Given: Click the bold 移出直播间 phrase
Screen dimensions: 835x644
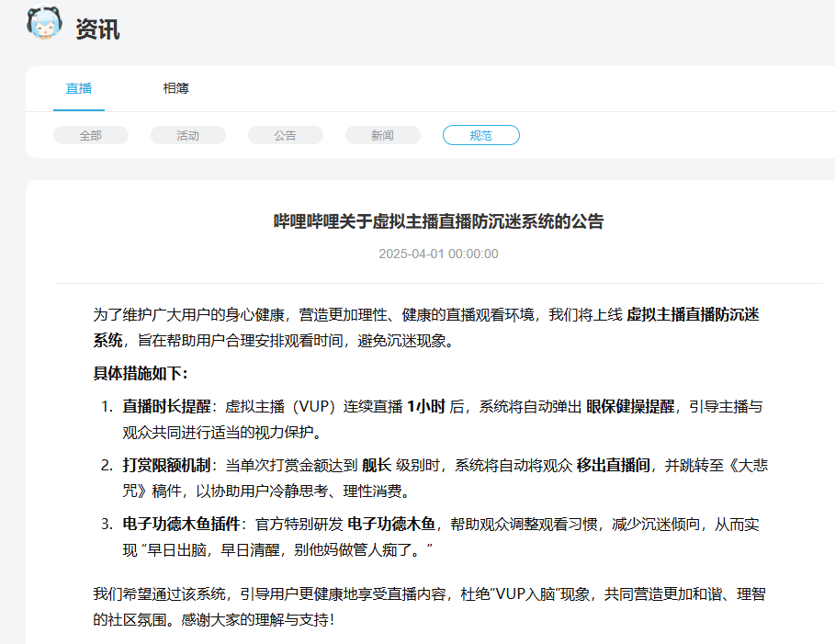Looking at the screenshot, I should point(614,465).
